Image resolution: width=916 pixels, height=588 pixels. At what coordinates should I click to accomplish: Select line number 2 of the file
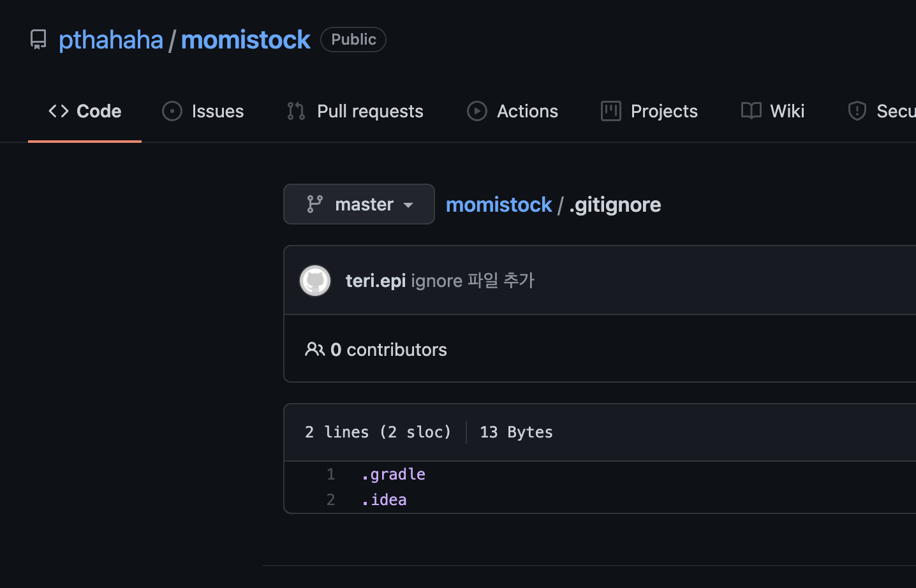(x=330, y=500)
